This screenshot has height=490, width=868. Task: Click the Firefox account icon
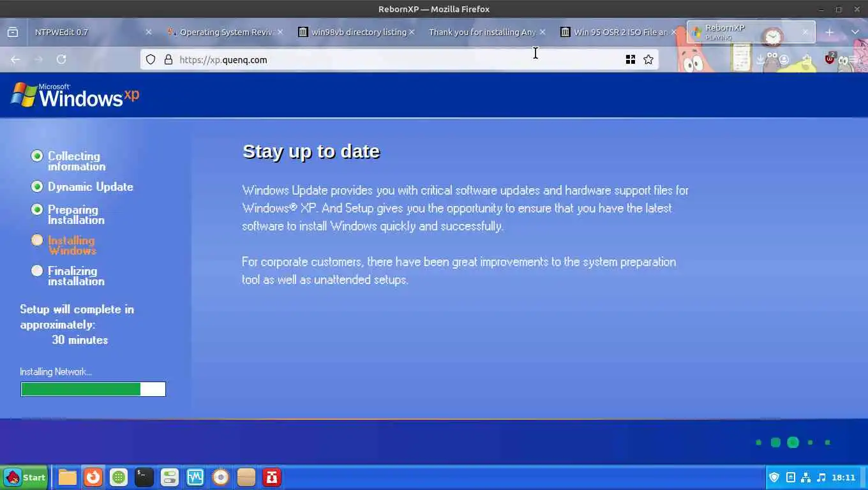coord(784,59)
